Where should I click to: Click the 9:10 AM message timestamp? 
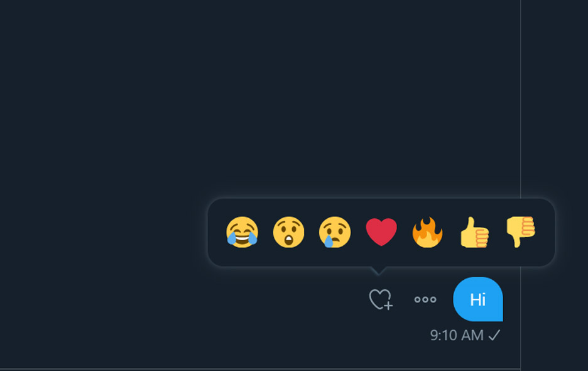coord(457,335)
